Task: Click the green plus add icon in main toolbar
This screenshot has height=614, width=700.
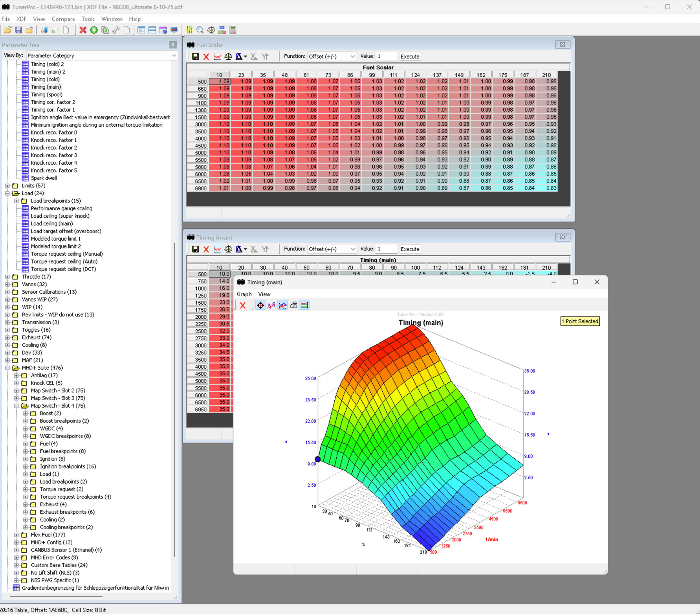Action: click(x=94, y=30)
